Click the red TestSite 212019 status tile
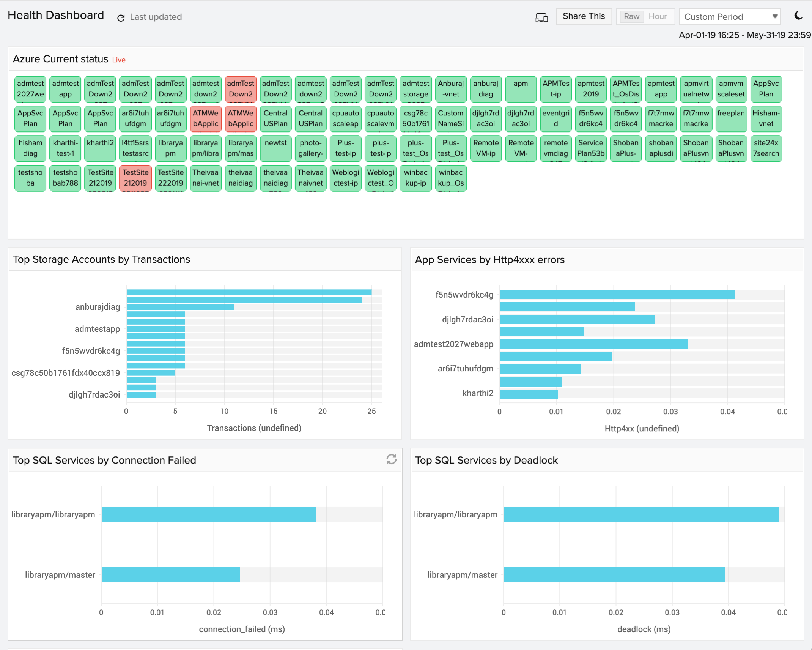 [135, 178]
